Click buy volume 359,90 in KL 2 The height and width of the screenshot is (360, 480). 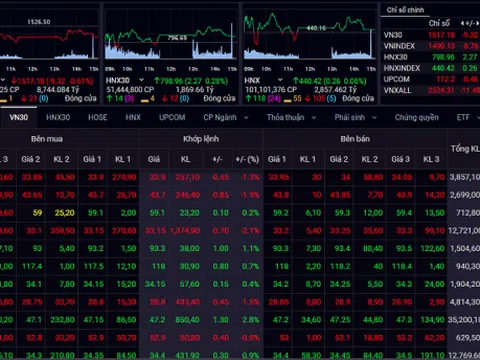63,231
